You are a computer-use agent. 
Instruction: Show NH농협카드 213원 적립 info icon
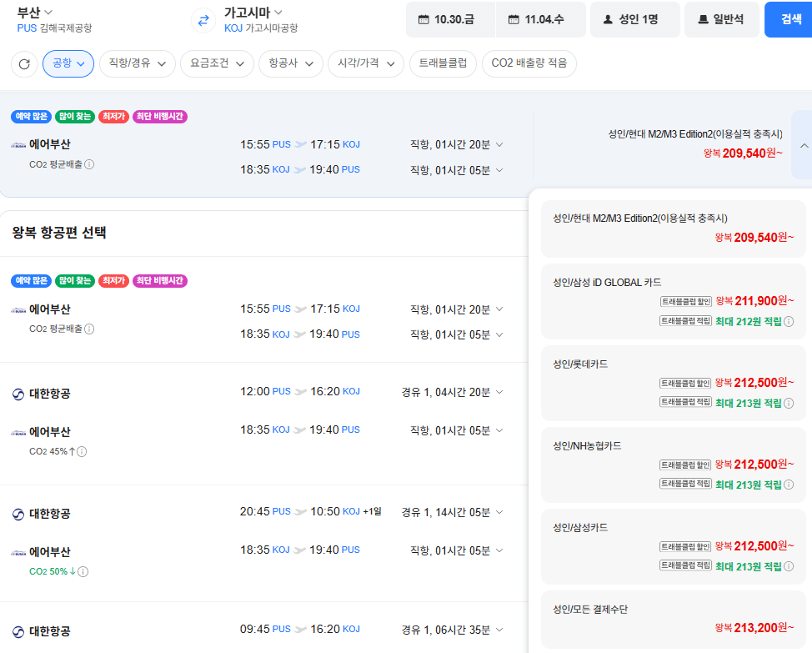pyautogui.click(x=789, y=485)
